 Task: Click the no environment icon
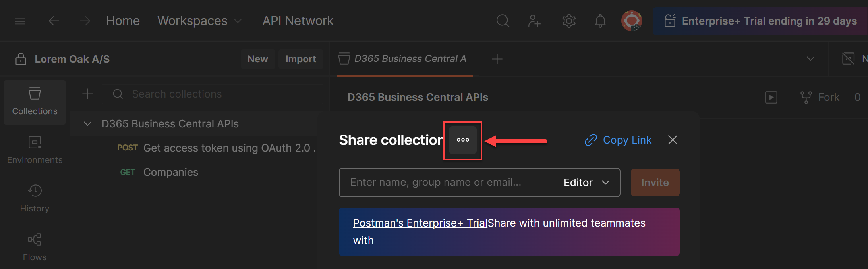pos(848,59)
